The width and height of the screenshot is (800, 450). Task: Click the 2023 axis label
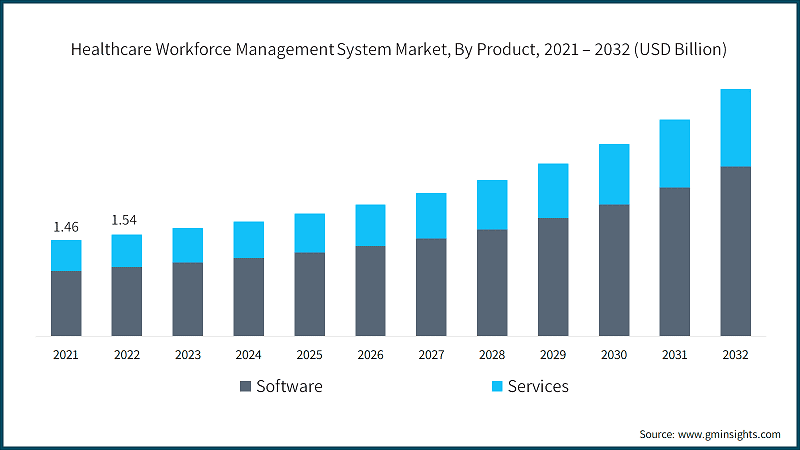coord(188,355)
